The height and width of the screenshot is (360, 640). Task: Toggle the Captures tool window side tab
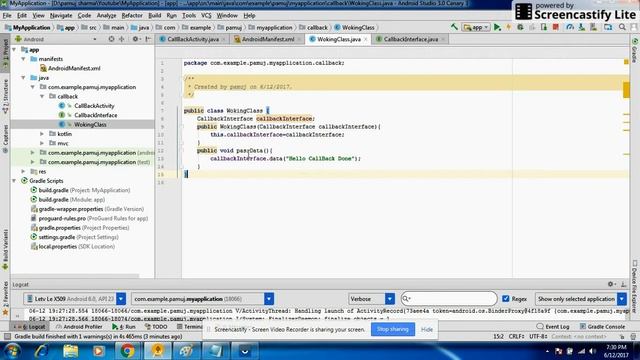coord(5,138)
